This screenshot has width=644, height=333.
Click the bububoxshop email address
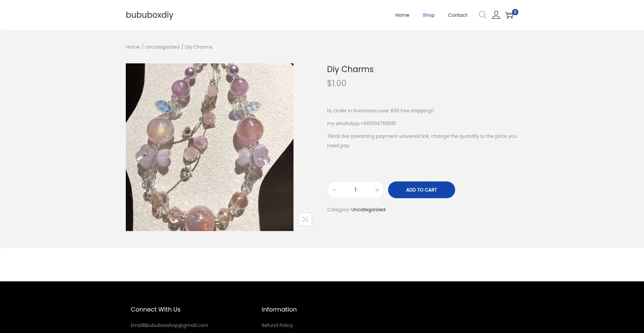[x=177, y=325]
